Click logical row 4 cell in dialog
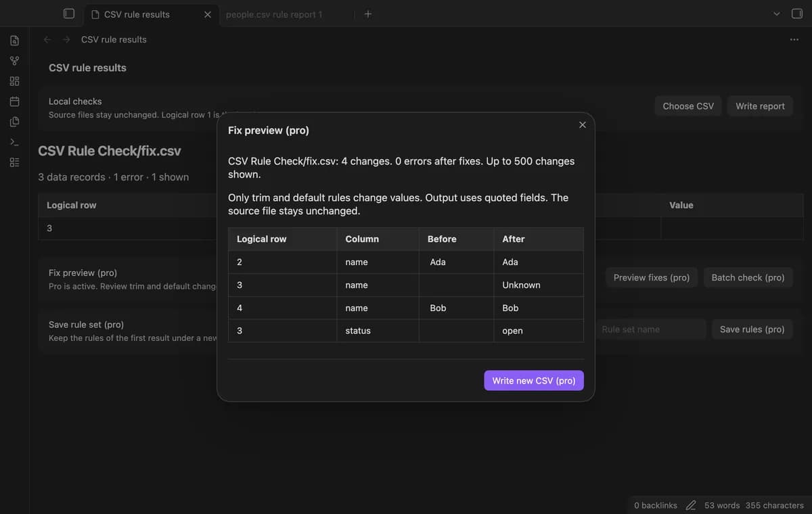Screen dimensions: 812x514 click(282, 308)
